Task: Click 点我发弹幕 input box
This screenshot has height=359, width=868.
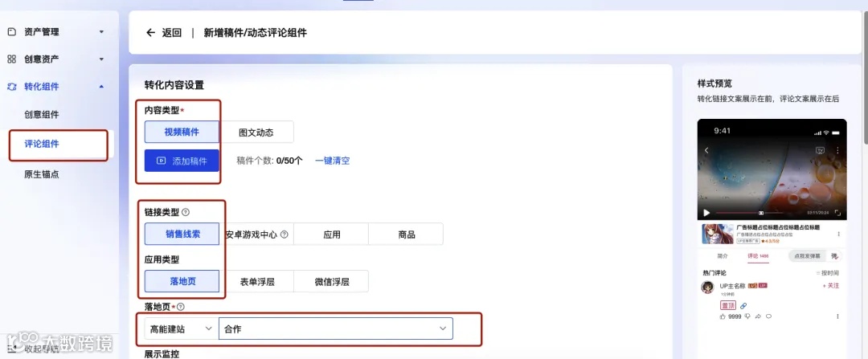Action: [807, 256]
